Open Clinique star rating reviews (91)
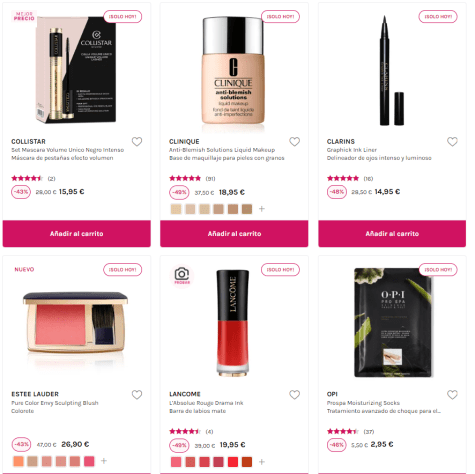The width and height of the screenshot is (475, 474). tap(192, 178)
